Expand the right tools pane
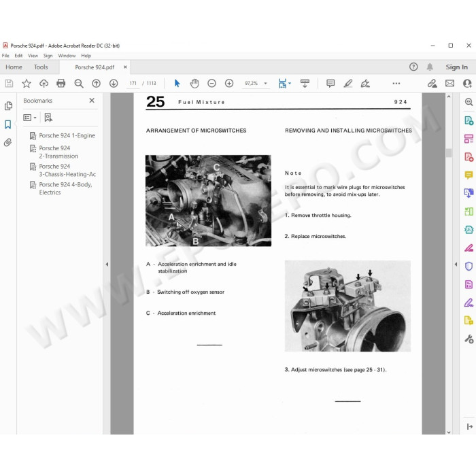 click(x=469, y=426)
